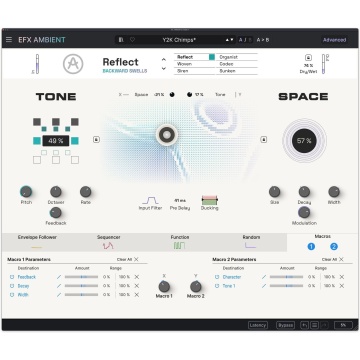Click the Advanced button
This screenshot has height=360, width=360.
pos(335,40)
